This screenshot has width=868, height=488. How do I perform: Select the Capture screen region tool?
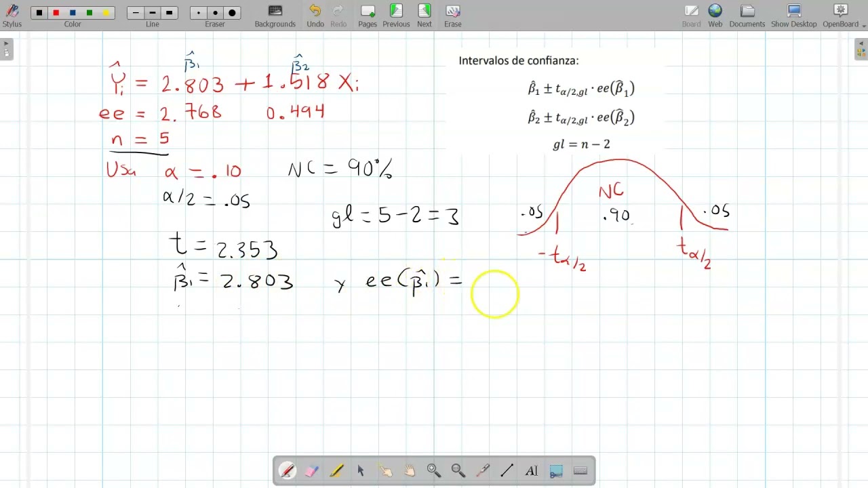click(x=556, y=470)
